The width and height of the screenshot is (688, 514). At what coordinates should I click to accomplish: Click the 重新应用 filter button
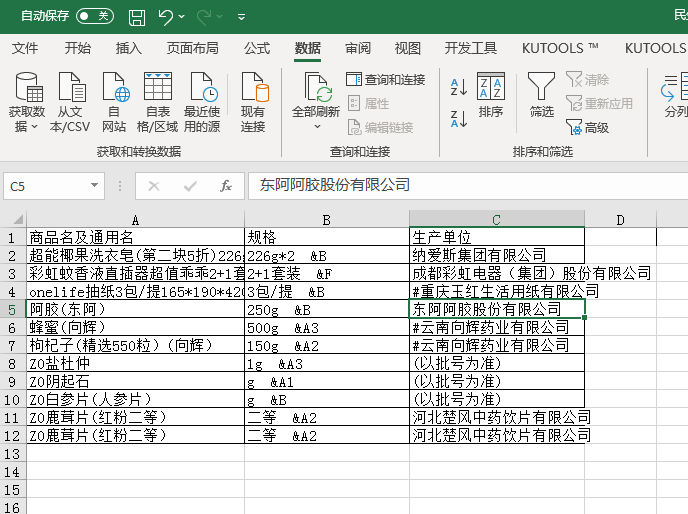point(599,104)
